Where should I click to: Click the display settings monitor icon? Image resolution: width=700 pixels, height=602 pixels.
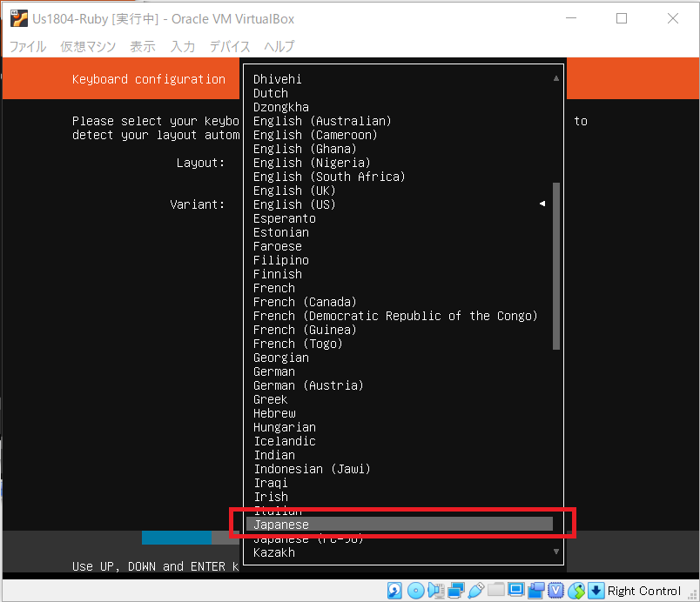516,591
